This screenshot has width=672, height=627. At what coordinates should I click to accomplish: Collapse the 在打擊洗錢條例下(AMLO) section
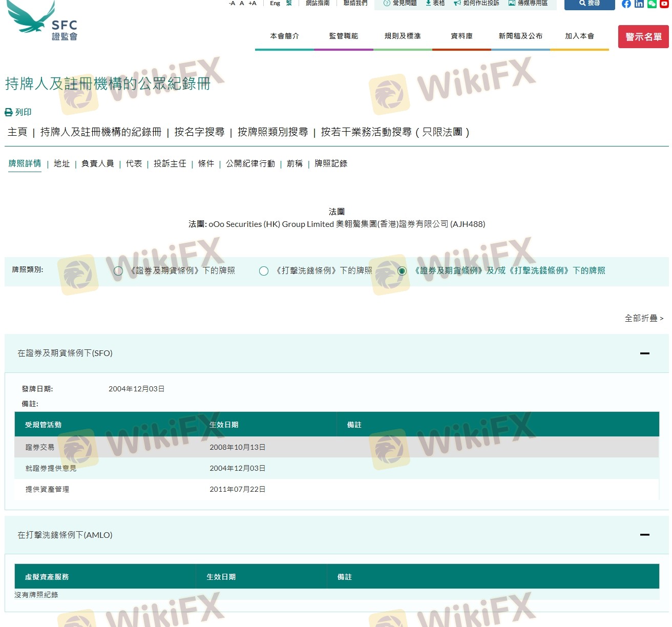(644, 535)
